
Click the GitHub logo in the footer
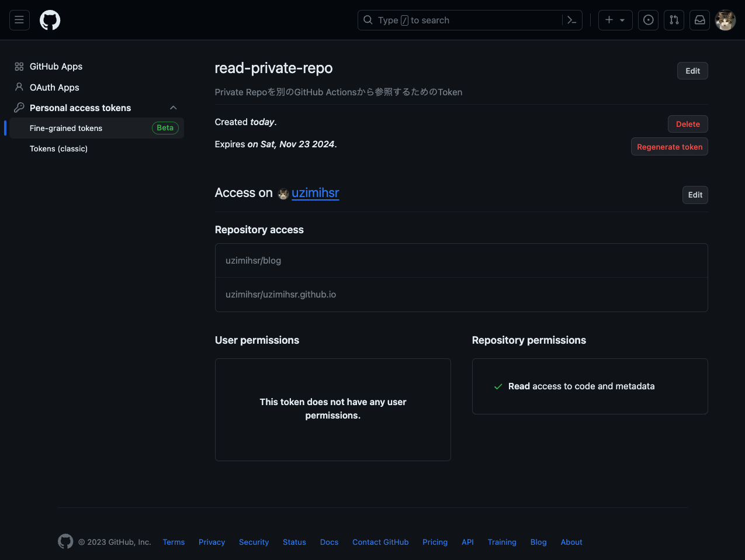click(65, 541)
